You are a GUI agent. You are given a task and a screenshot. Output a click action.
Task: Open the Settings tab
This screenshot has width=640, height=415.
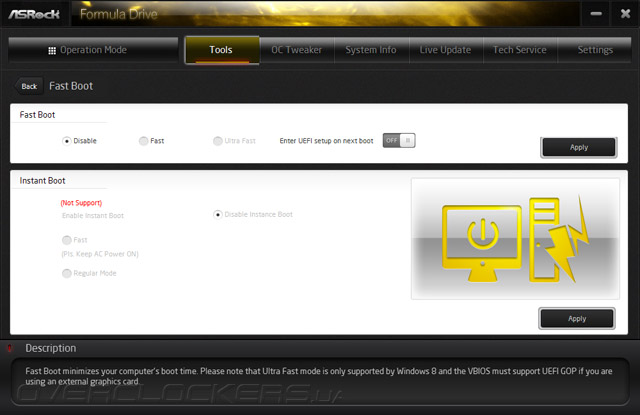pyautogui.click(x=595, y=50)
